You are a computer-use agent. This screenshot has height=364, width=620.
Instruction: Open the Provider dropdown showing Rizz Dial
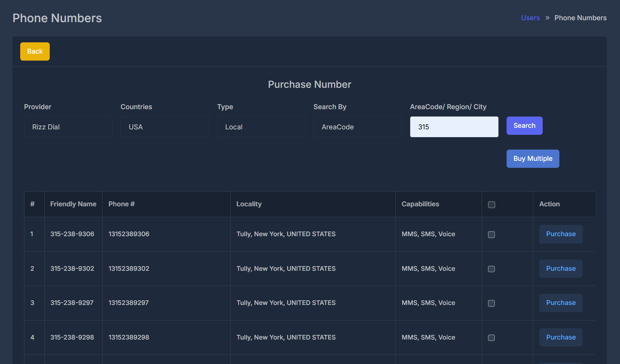pyautogui.click(x=68, y=127)
